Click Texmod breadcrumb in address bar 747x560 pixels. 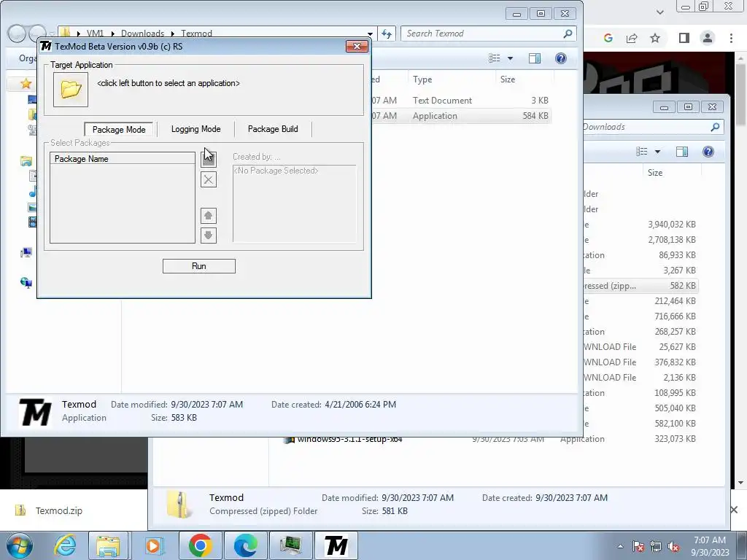(196, 34)
